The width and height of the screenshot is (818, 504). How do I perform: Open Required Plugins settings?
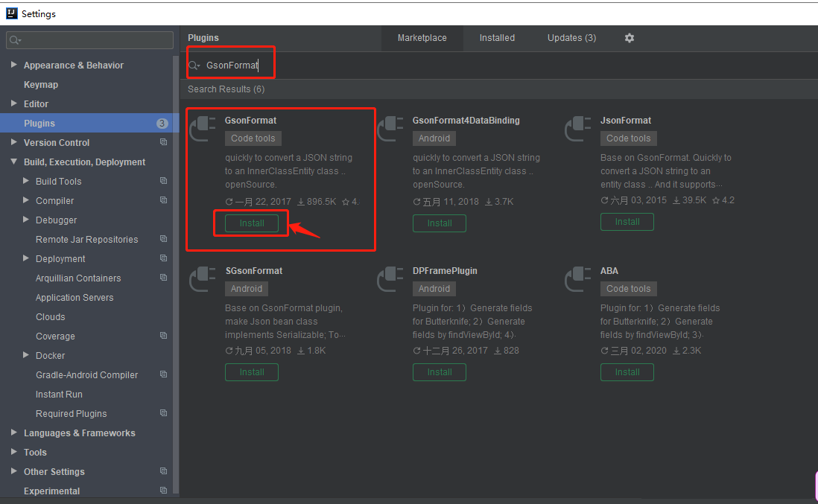71,414
